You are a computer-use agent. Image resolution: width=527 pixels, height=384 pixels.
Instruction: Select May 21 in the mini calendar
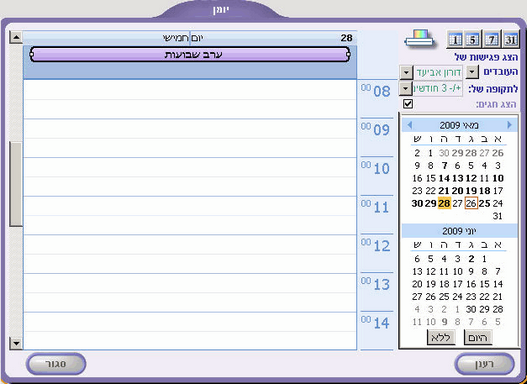[x=444, y=191]
